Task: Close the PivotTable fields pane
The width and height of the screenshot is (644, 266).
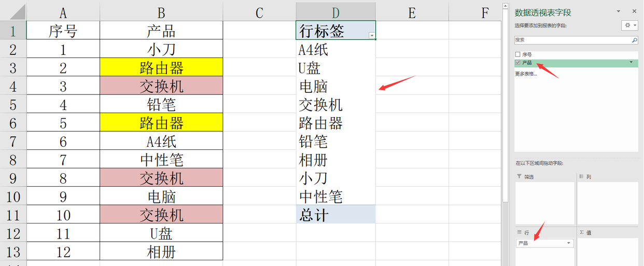Action: click(x=634, y=11)
